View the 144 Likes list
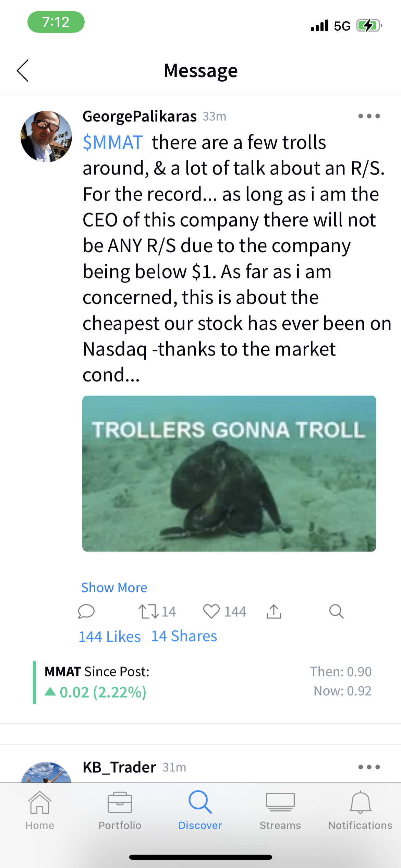This screenshot has height=868, width=401. click(110, 637)
